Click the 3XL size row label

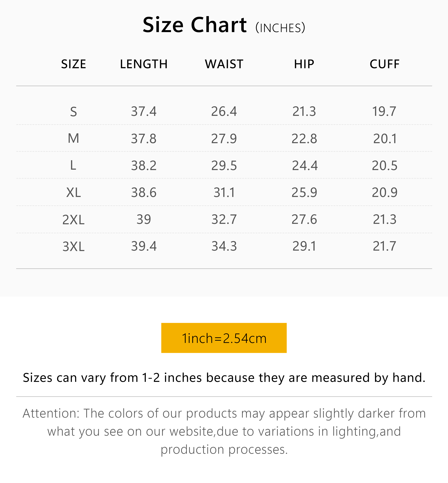tap(73, 247)
